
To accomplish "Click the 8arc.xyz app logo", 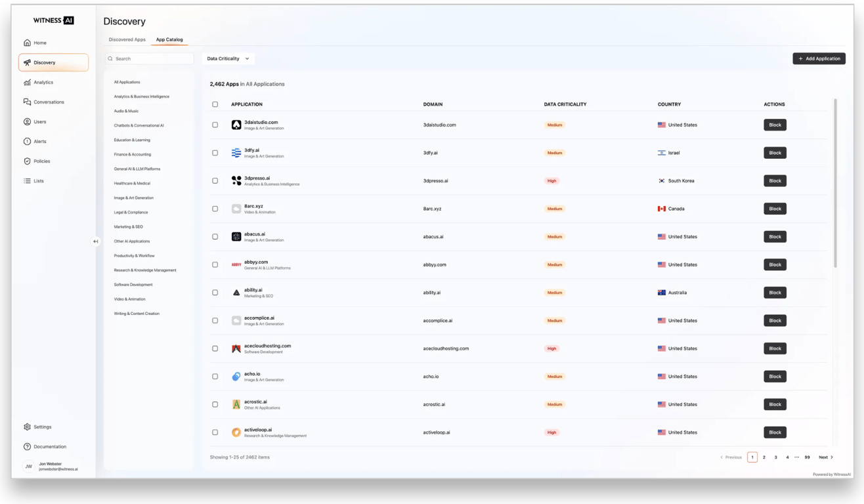I will (x=236, y=209).
